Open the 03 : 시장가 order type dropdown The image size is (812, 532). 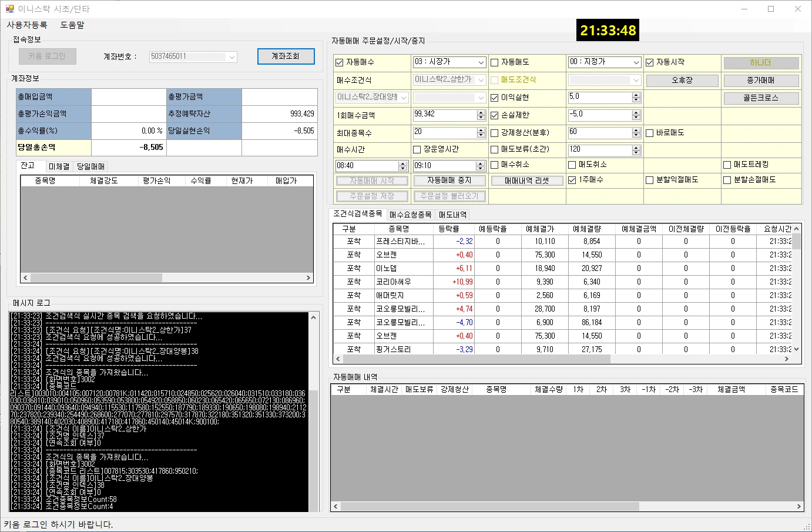[481, 62]
